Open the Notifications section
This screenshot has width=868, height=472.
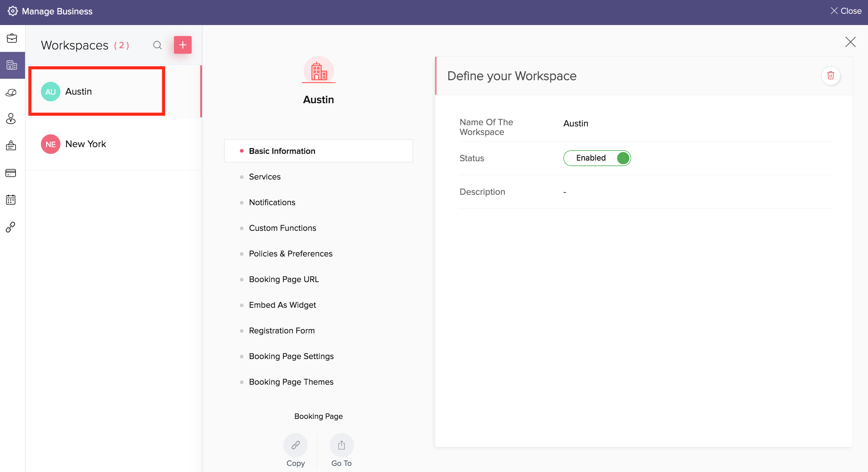(272, 202)
